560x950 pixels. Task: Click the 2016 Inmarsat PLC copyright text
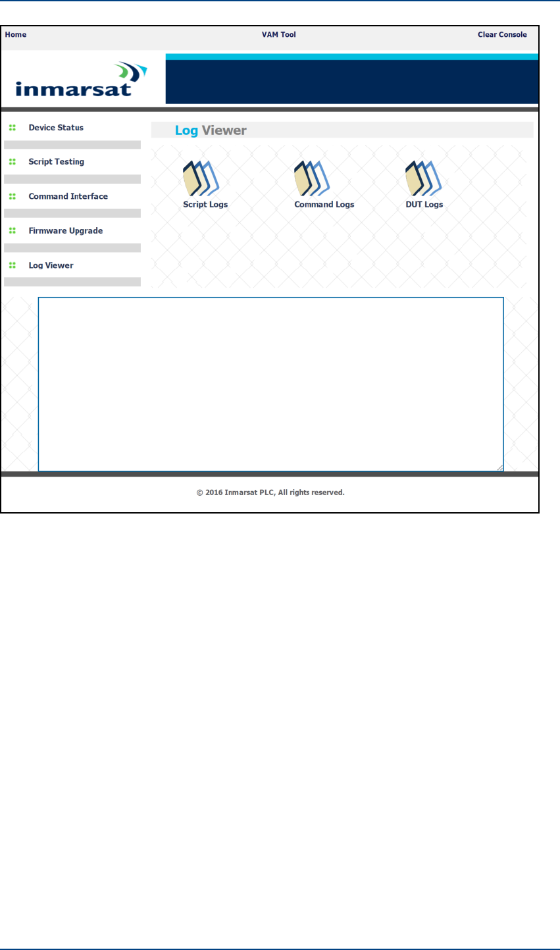(270, 492)
